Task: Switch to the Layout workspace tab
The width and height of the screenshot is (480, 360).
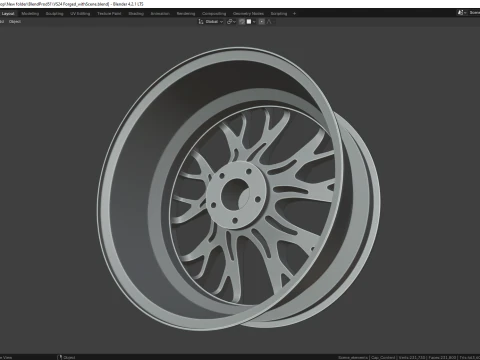Action: [8, 14]
